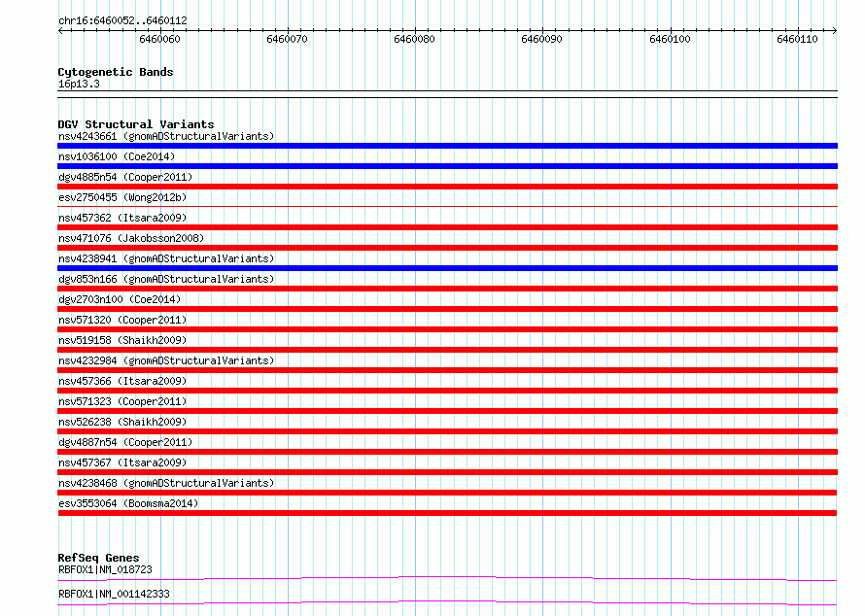Viewport: 865px width, 616px height.
Task: Click variant label dgv4885n54 (Cooper2011)
Action: [x=125, y=177]
